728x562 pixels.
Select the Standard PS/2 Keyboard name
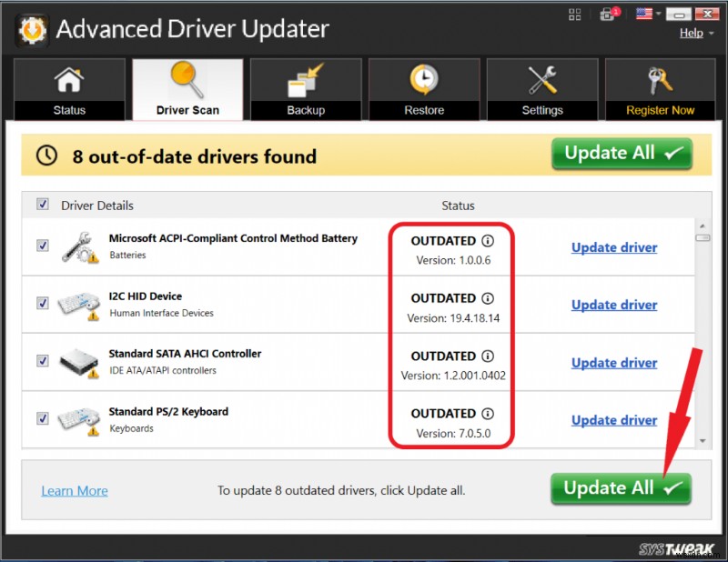(168, 412)
